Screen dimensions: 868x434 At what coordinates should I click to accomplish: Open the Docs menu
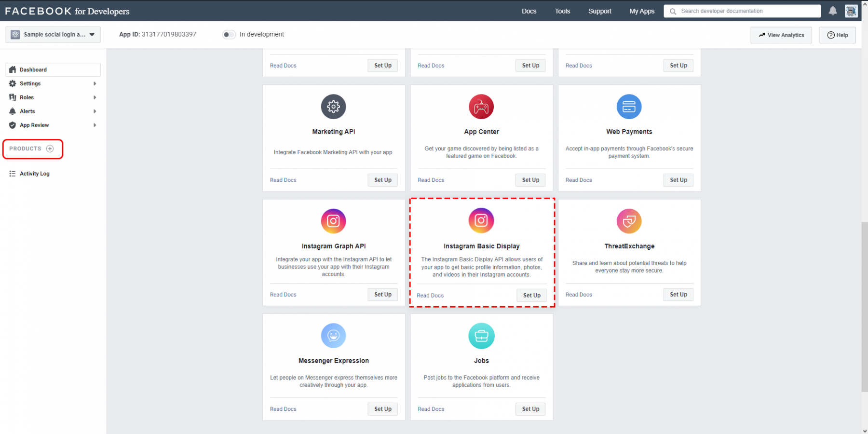(x=529, y=11)
